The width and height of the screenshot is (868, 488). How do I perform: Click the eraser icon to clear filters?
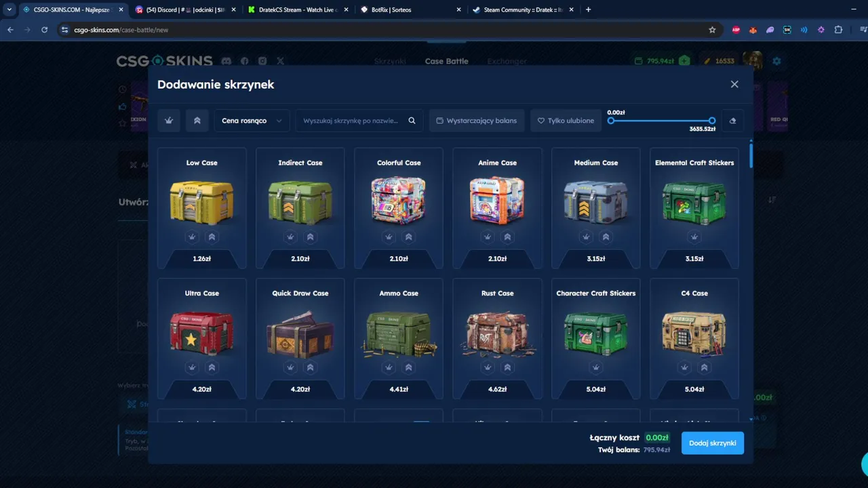(x=732, y=121)
